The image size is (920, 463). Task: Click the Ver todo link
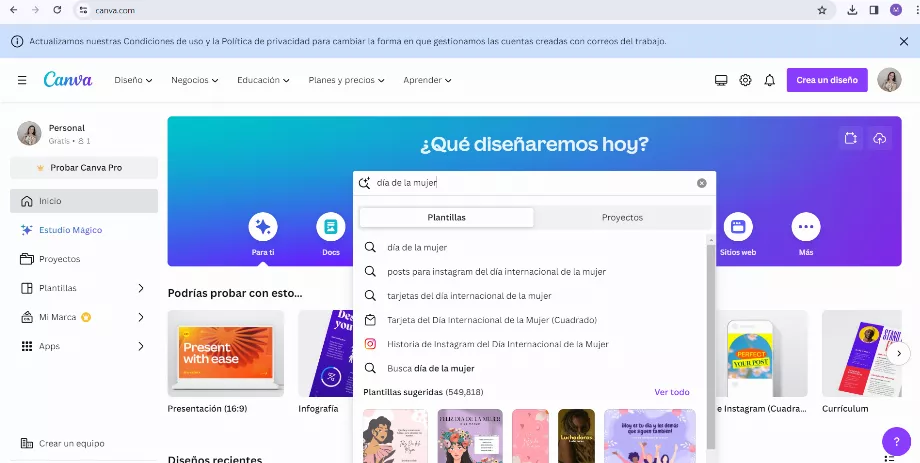[x=672, y=392]
